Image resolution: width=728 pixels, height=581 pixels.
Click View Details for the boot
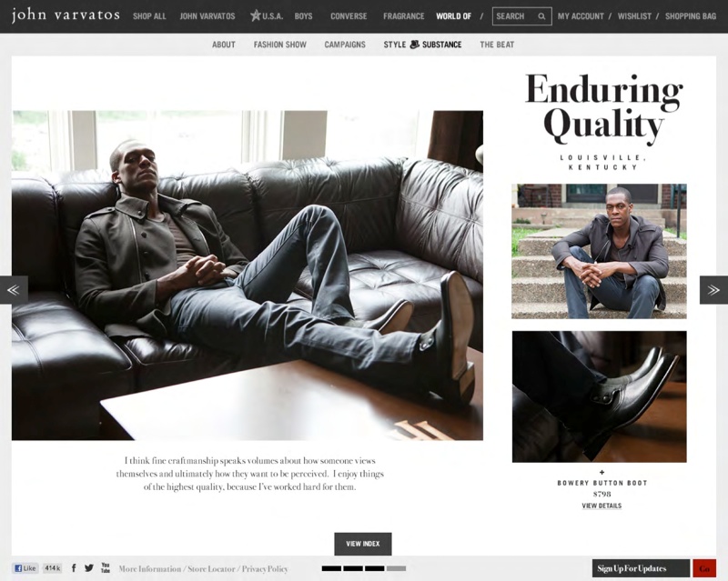click(x=602, y=506)
